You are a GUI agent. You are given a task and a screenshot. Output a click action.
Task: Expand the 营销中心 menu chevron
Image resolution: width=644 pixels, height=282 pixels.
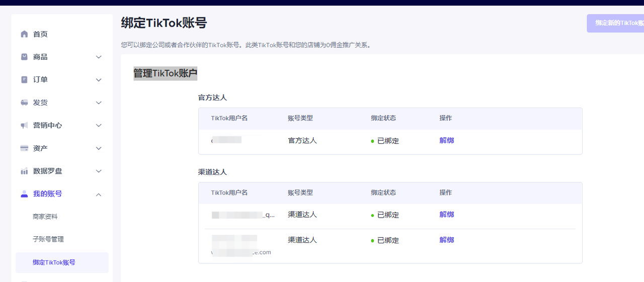(x=99, y=126)
